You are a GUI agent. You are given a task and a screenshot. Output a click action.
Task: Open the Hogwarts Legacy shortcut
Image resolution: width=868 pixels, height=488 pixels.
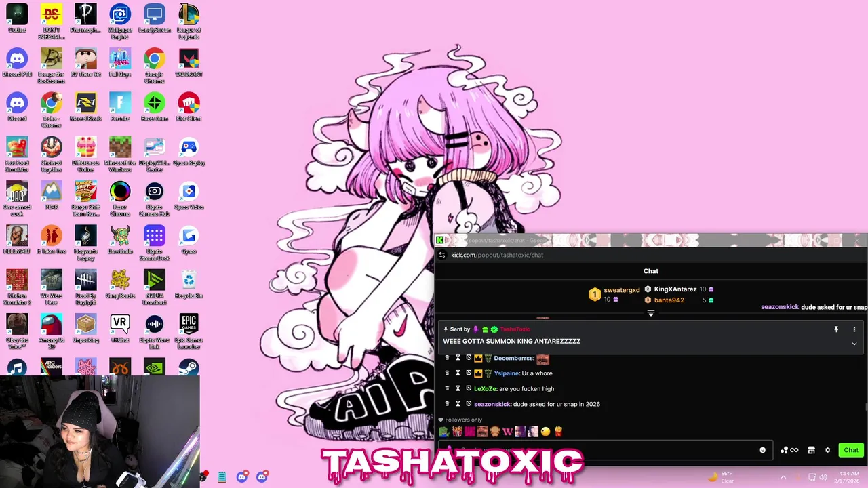pyautogui.click(x=85, y=243)
